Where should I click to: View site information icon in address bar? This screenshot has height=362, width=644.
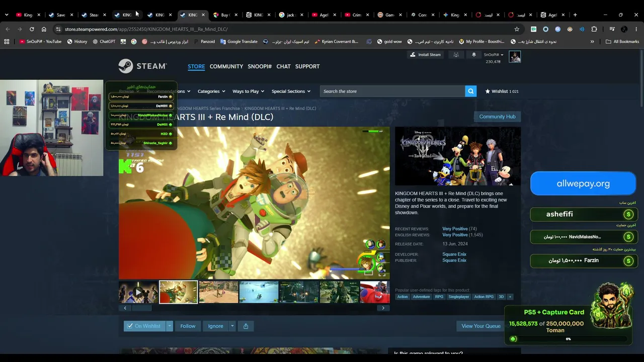tap(58, 29)
